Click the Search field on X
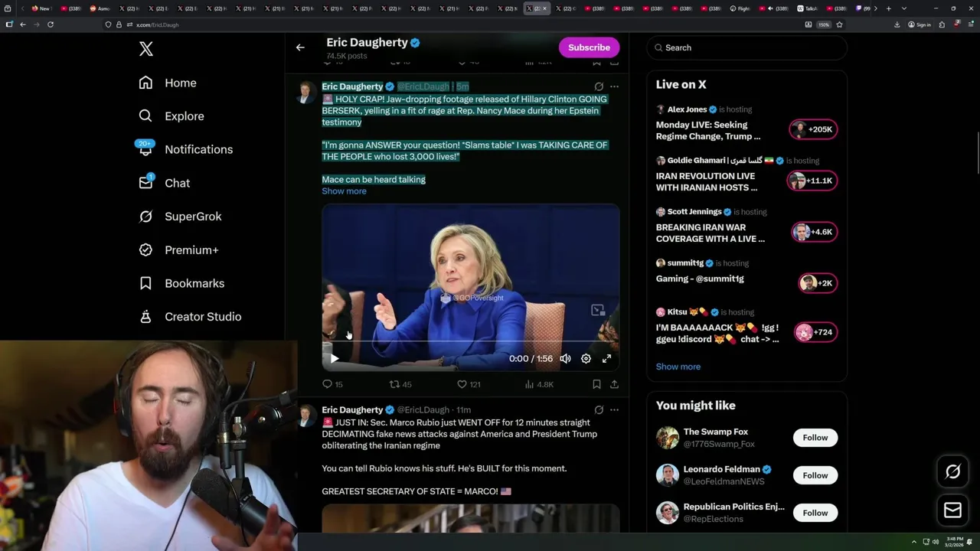This screenshot has height=551, width=980. coord(746,47)
